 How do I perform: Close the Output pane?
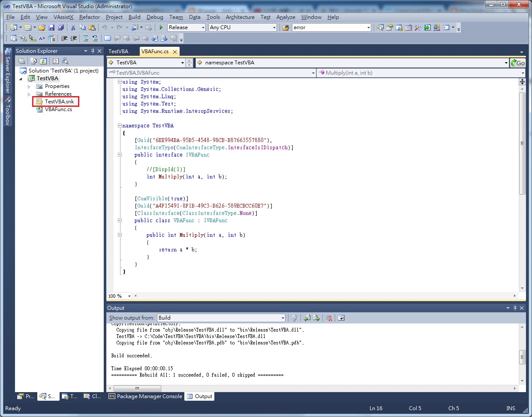tap(522, 308)
